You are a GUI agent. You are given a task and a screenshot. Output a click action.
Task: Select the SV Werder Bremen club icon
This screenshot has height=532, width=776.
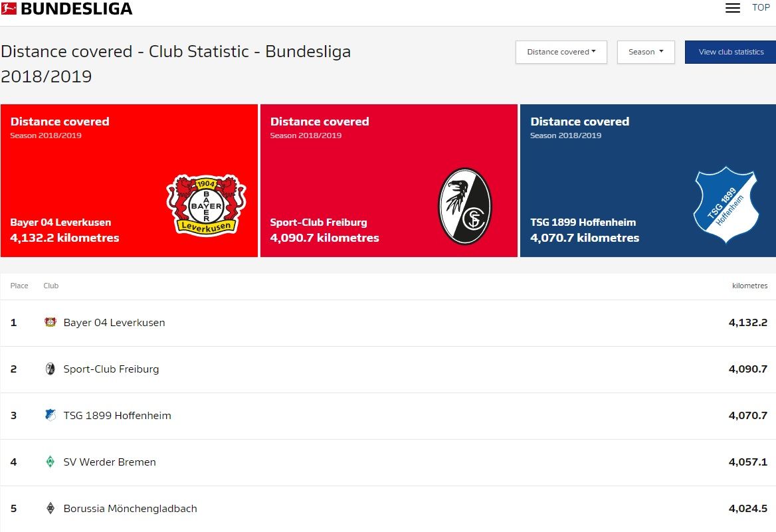pyautogui.click(x=50, y=462)
